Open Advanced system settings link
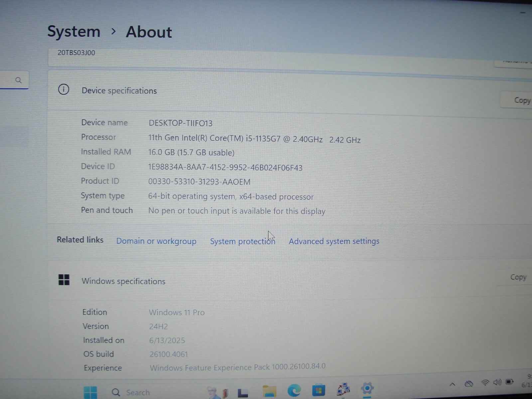 [334, 241]
